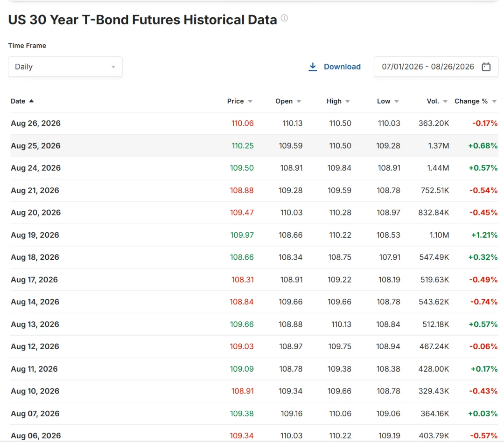The width and height of the screenshot is (504, 442).
Task: Select the Aug 25, 2026 highlighted row
Action: 254,146
